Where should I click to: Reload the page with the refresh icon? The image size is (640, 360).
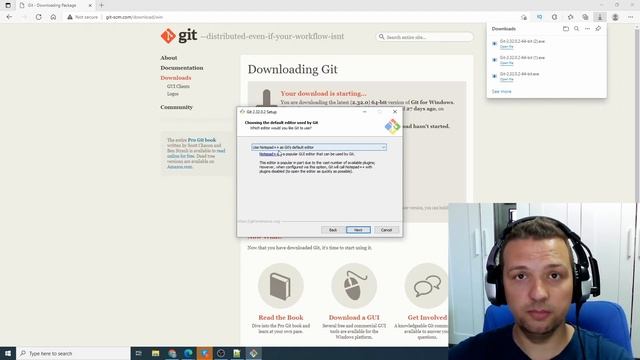[x=38, y=17]
